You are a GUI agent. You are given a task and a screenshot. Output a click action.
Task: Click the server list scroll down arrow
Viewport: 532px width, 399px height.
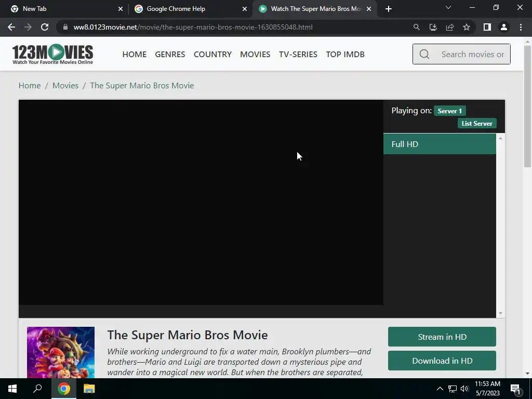pyautogui.click(x=500, y=313)
